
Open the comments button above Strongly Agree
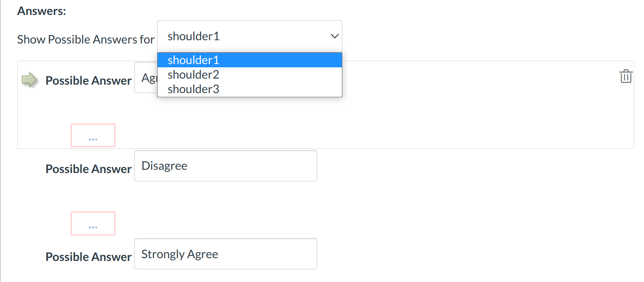(x=93, y=224)
